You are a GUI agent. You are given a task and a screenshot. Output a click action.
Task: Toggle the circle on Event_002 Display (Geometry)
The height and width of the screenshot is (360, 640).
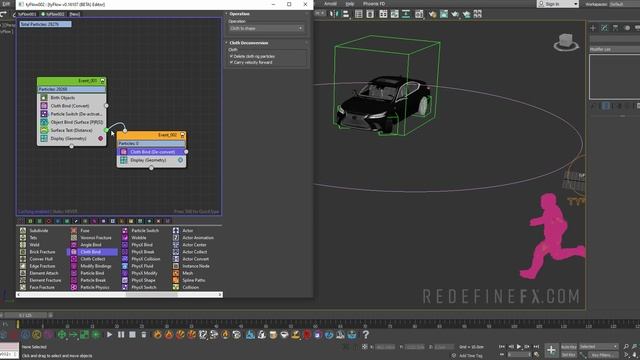pos(180,160)
